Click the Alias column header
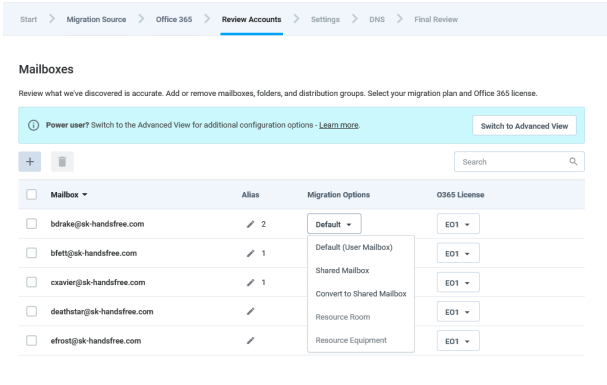Viewport: 607px width, 385px height. pos(250,195)
